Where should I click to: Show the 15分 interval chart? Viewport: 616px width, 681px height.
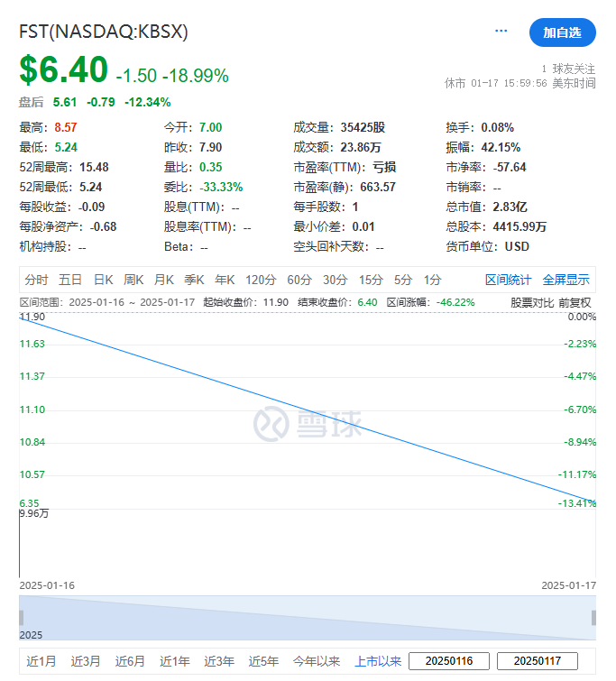coord(371,280)
